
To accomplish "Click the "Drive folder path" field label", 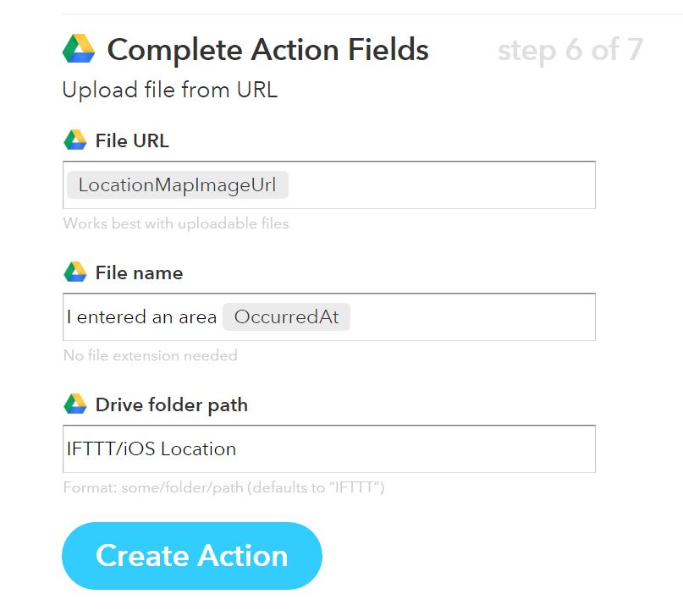I will tap(172, 405).
